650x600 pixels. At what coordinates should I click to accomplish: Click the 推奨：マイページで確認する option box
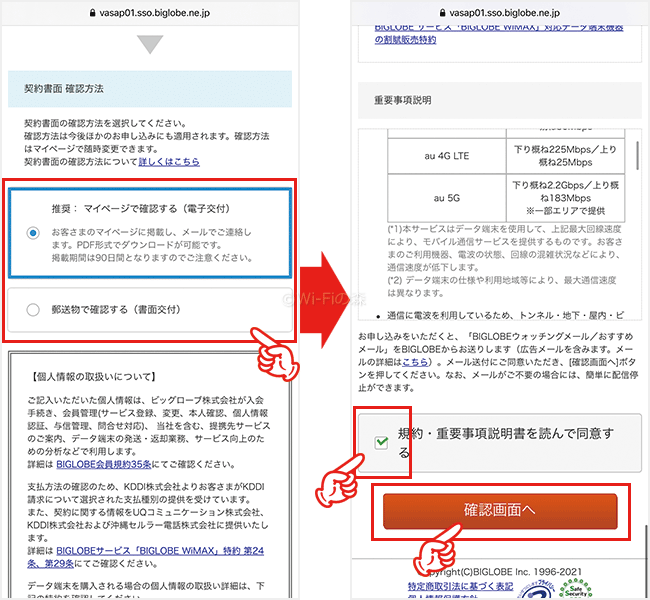pos(150,233)
